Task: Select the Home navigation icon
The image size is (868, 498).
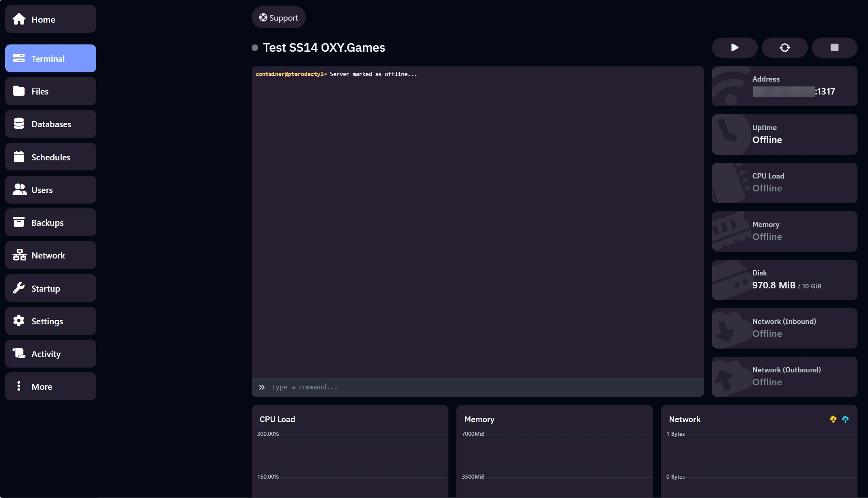Action: (19, 19)
